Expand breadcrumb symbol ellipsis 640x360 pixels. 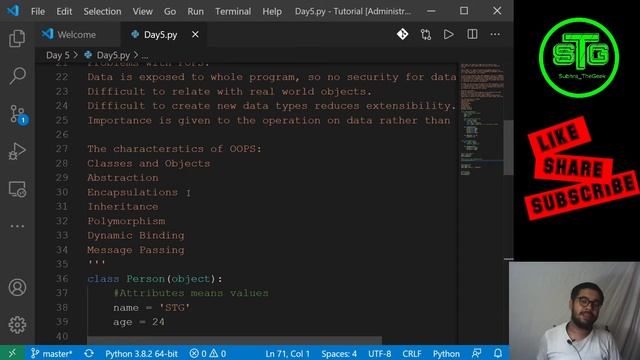(145, 56)
